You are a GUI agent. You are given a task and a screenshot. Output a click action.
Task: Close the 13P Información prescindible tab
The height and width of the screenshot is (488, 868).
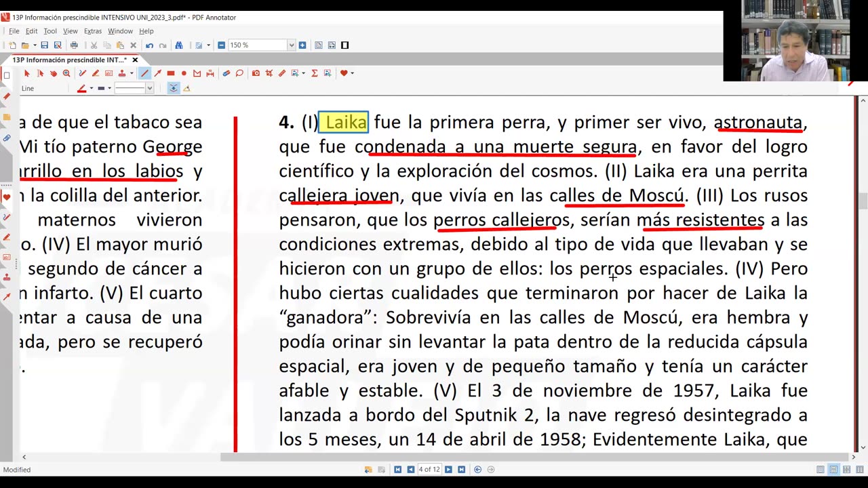click(135, 60)
